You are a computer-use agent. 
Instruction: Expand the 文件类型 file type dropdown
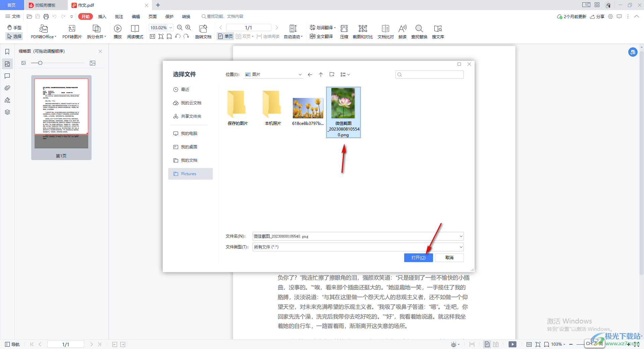pos(461,247)
